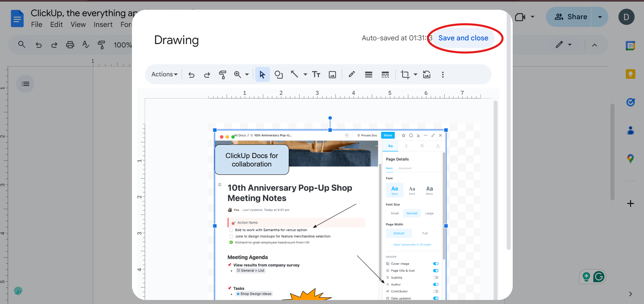Screen dimensions: 644x304
Task: Open the File menu
Action: (36, 24)
